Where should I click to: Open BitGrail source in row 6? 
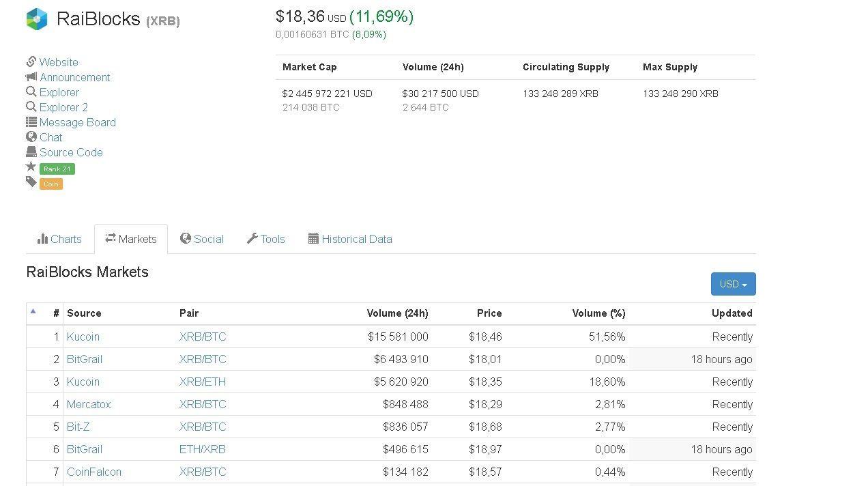point(85,449)
